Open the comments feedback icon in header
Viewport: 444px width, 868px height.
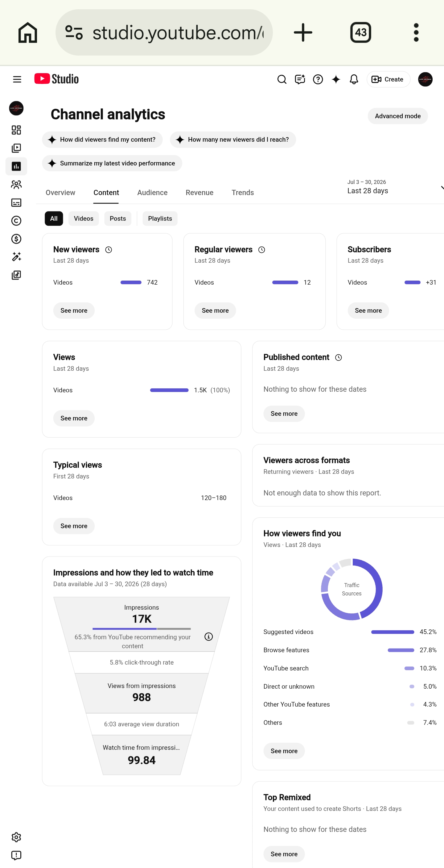point(300,79)
